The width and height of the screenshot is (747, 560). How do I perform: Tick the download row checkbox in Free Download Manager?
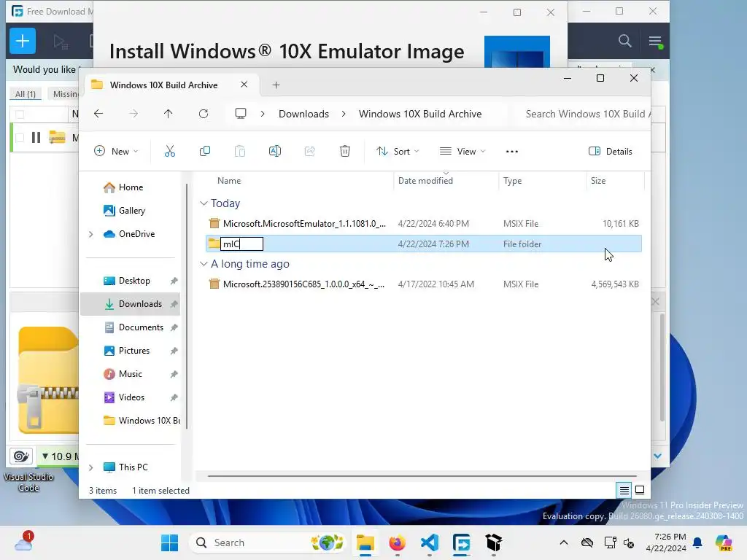(x=20, y=138)
